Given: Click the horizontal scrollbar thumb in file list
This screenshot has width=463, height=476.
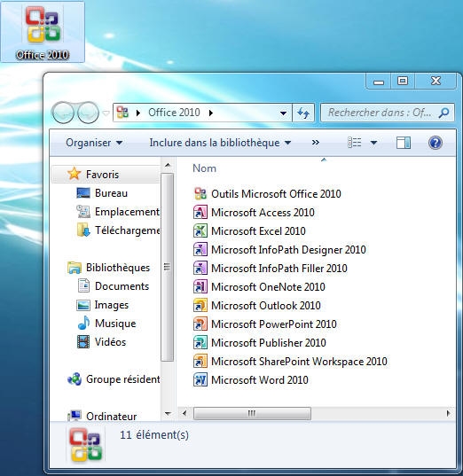Looking at the screenshot, I should [x=252, y=413].
